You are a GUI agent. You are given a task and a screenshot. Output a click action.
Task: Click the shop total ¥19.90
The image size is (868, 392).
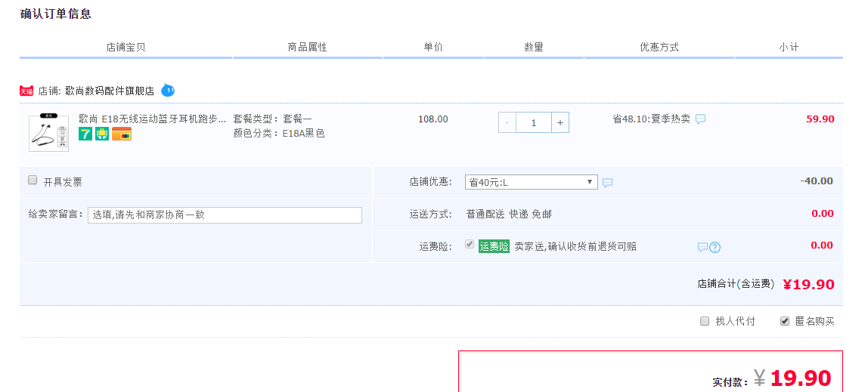click(x=808, y=284)
